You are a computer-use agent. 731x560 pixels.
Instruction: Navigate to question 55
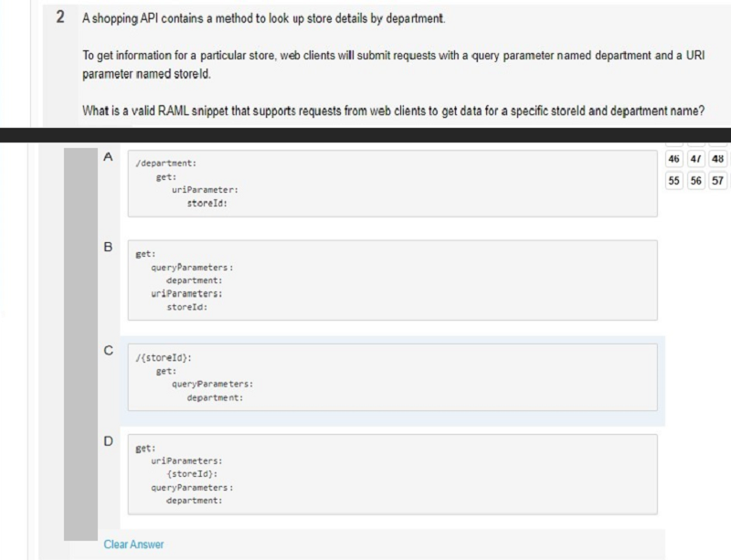[673, 181]
